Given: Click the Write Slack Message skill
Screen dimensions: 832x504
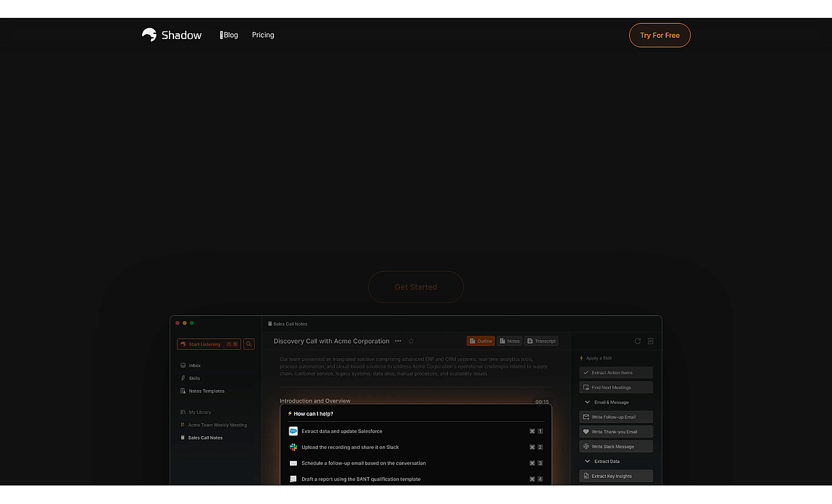Looking at the screenshot, I should click(616, 446).
